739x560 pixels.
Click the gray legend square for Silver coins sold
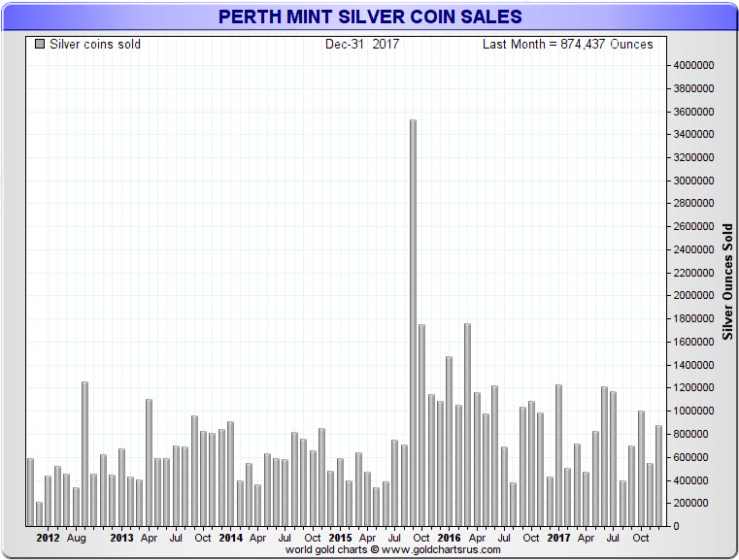coord(40,44)
